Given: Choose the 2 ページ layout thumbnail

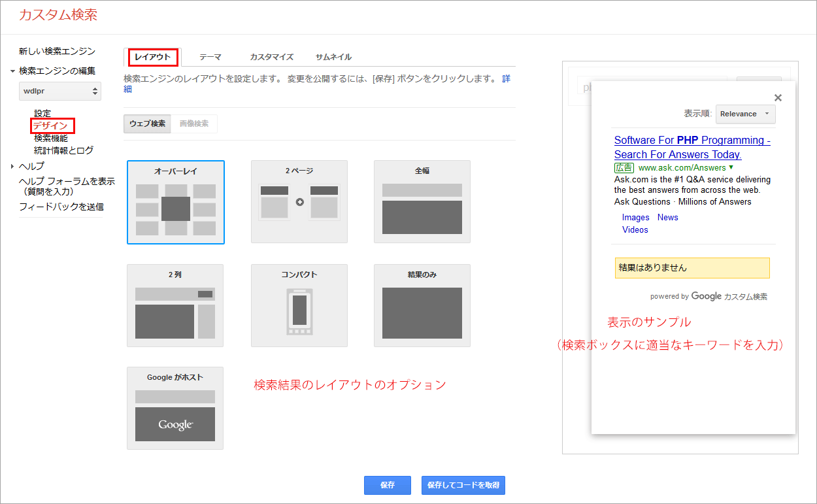Looking at the screenshot, I should (299, 202).
